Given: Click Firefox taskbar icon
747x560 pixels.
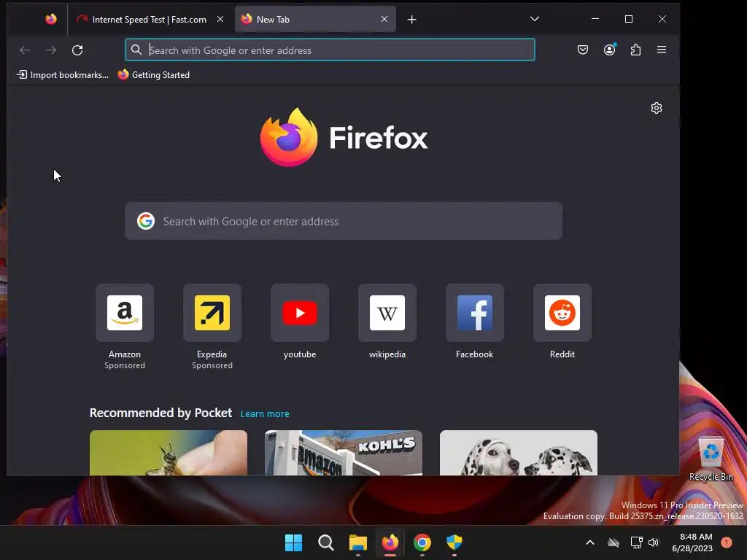Looking at the screenshot, I should coord(390,542).
